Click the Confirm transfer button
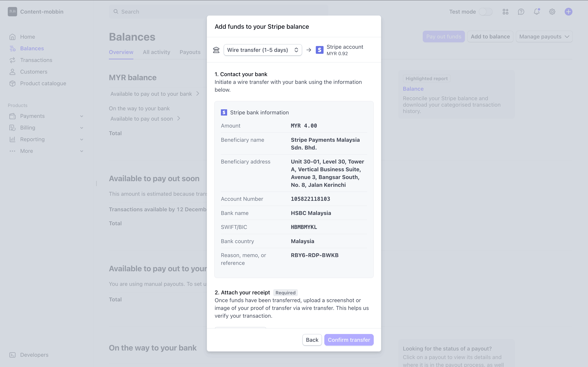The image size is (588, 367). 349,340
